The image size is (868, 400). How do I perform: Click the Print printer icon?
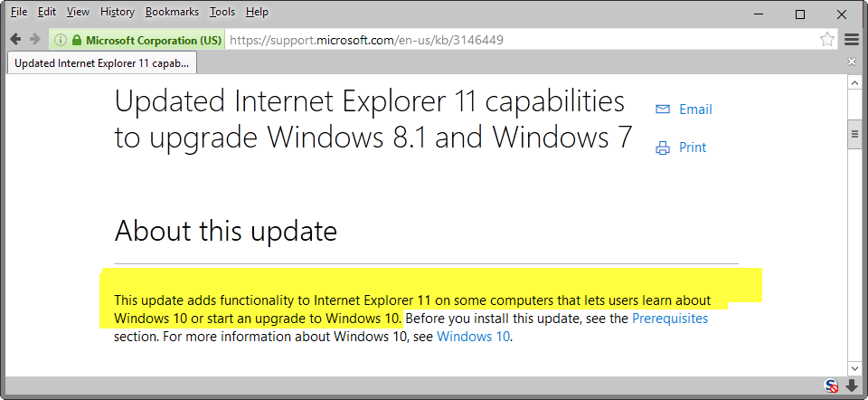663,148
